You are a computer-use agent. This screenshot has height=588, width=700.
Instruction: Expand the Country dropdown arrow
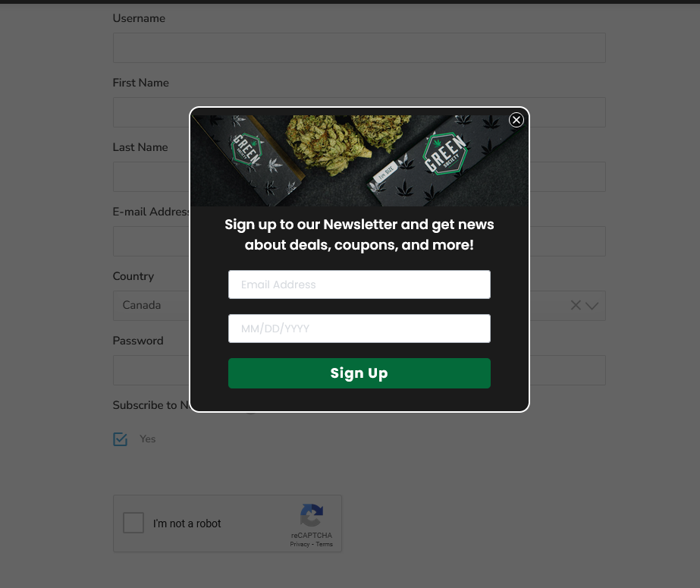click(x=592, y=306)
